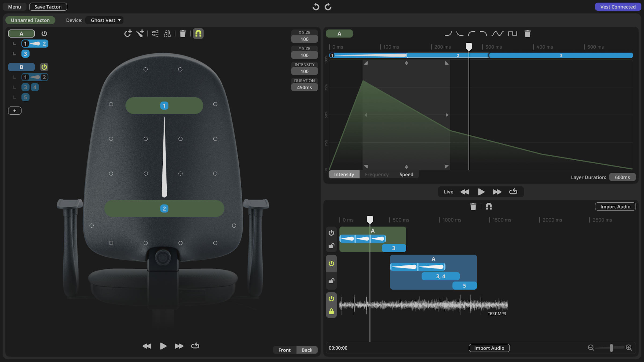Enable the magnet snapping tool above the chair

pos(198,33)
